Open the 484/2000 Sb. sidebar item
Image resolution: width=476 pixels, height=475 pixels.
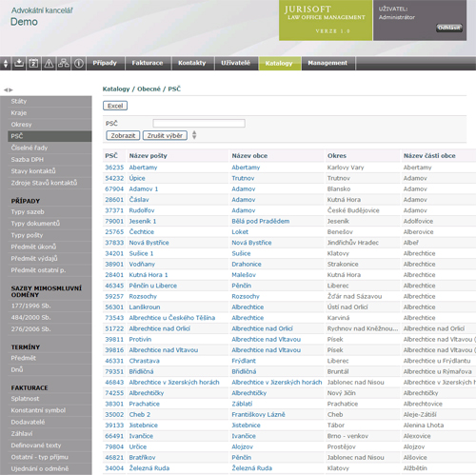tap(50, 318)
